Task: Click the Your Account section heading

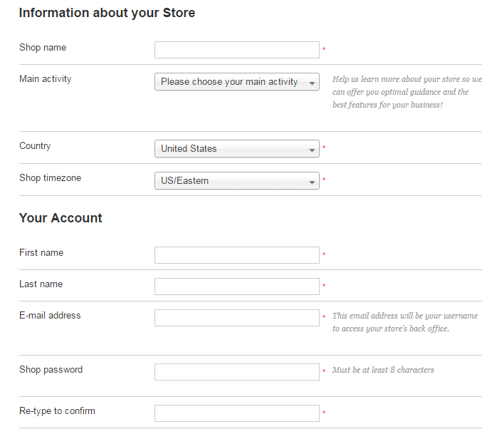Action: point(61,218)
